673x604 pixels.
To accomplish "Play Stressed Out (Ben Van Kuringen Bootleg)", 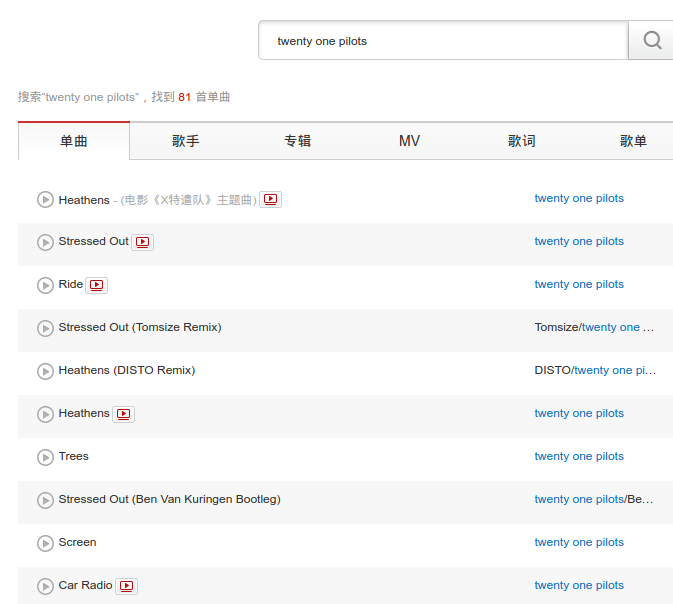I will pos(45,500).
